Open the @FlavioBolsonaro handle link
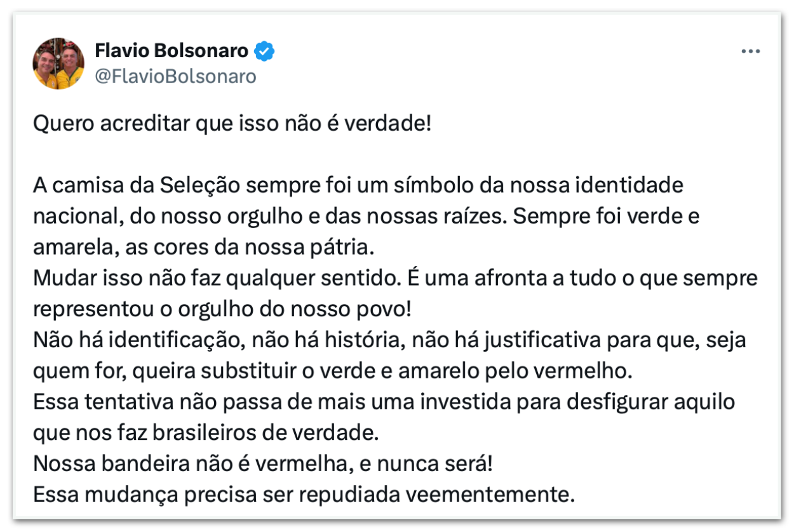The width and height of the screenshot is (794, 532). (175, 77)
